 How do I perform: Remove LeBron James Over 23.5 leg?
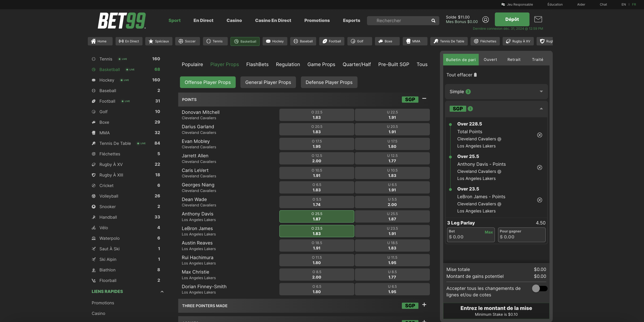click(539, 200)
